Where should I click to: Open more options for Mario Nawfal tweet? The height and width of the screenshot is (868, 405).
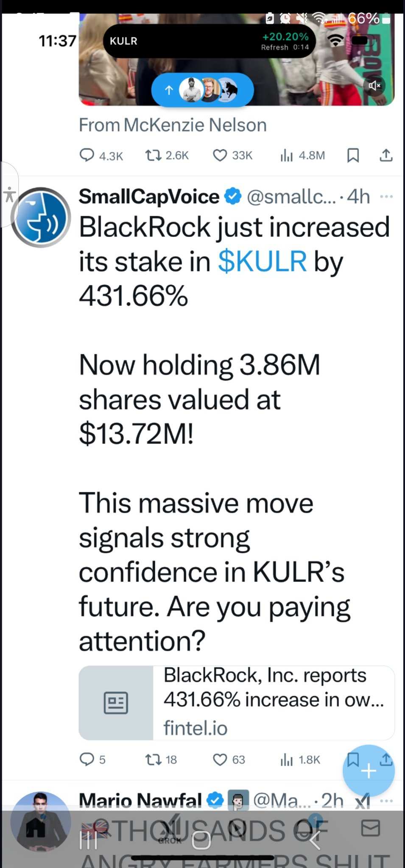386,801
